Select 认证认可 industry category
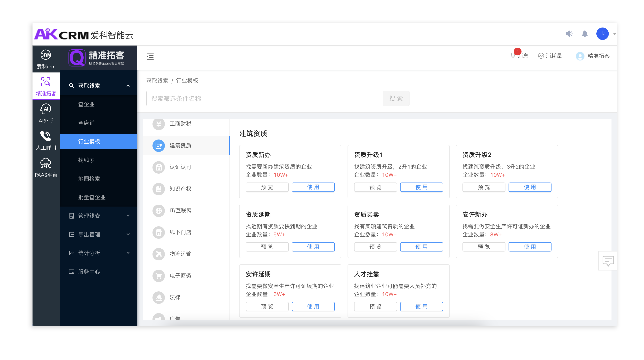 (180, 167)
